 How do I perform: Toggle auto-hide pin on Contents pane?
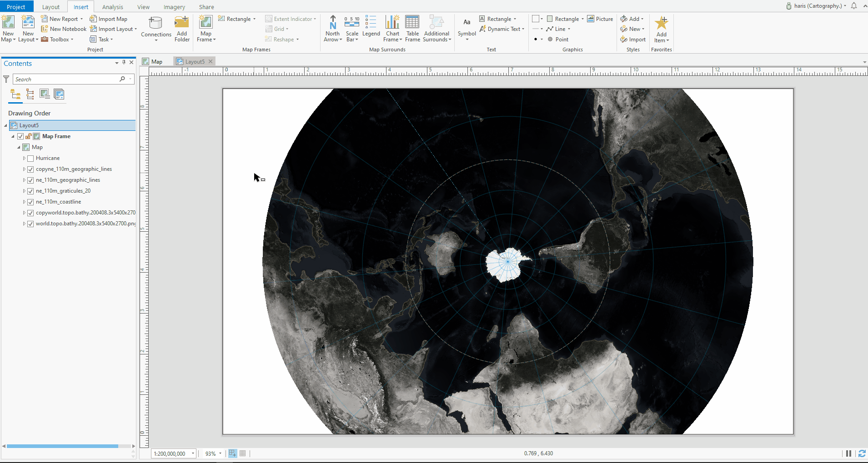124,62
